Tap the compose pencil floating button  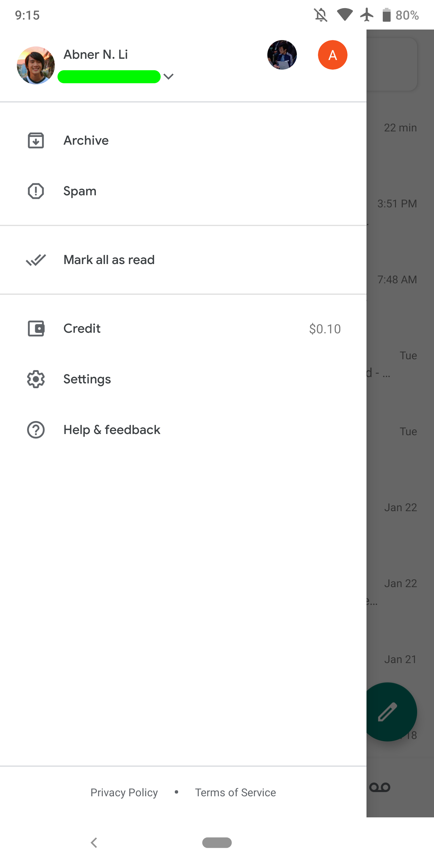(x=388, y=712)
